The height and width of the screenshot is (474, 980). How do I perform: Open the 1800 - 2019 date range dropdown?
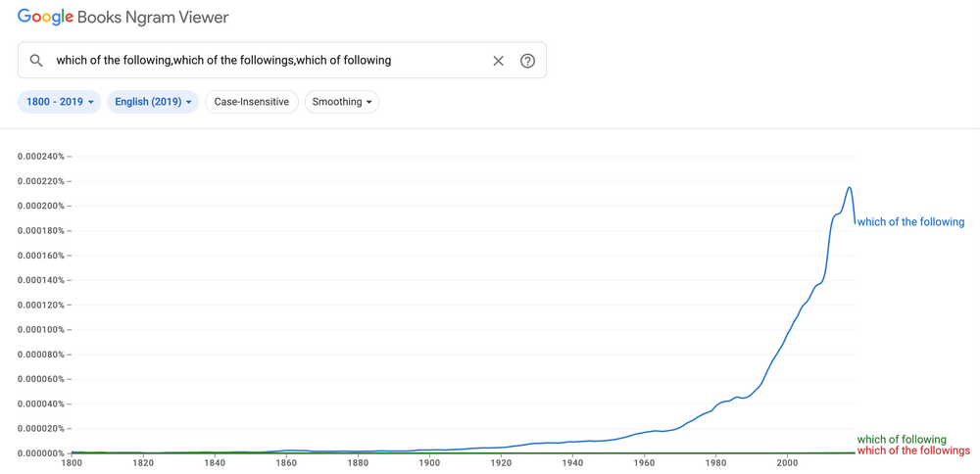pos(59,102)
